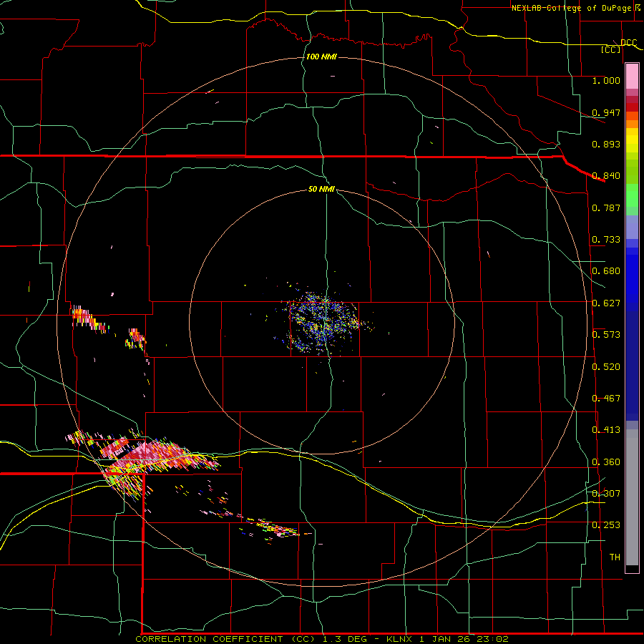Click the 1.000 legend value
The height and width of the screenshot is (644, 644).
point(606,80)
